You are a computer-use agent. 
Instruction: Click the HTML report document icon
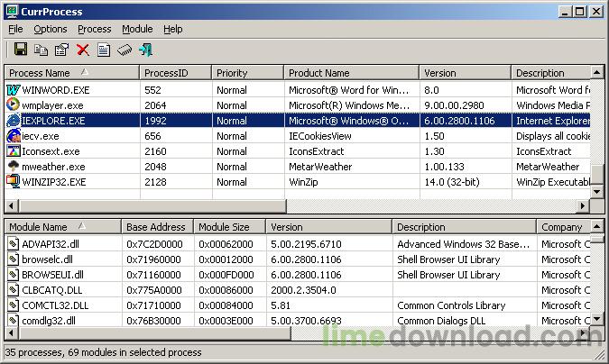[x=104, y=50]
